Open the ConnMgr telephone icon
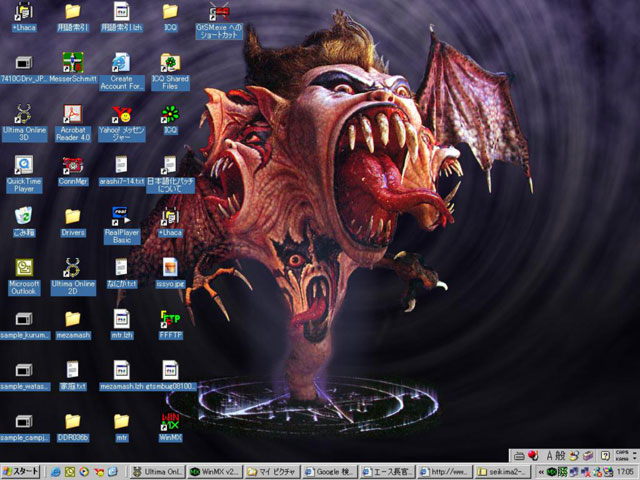The height and width of the screenshot is (480, 640). (72, 165)
